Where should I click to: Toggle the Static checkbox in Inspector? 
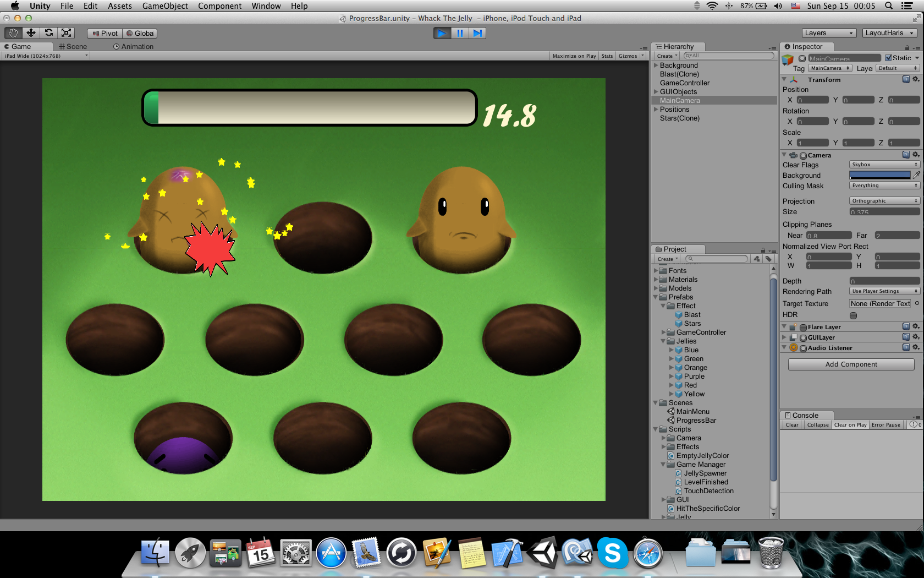(x=888, y=58)
